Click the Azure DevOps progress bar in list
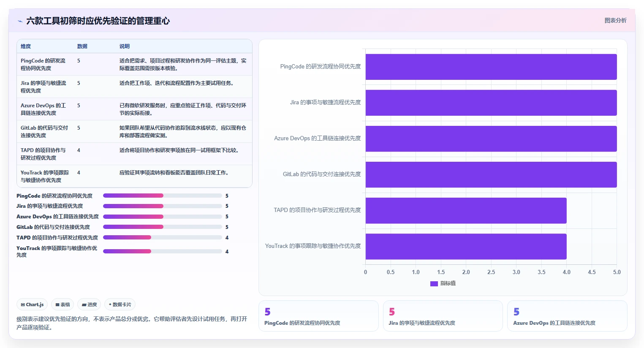The image size is (644, 348). click(x=163, y=217)
